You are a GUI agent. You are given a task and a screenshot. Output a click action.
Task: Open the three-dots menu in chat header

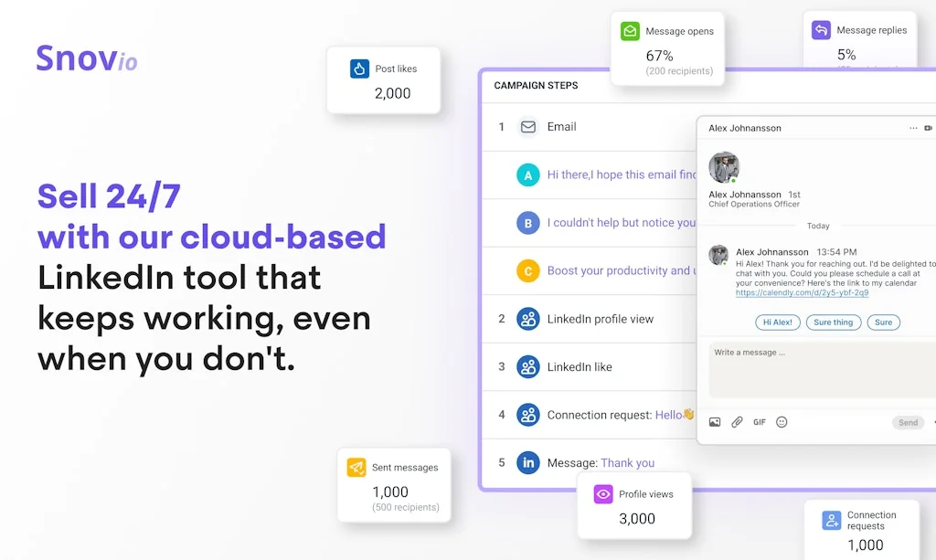coord(913,128)
